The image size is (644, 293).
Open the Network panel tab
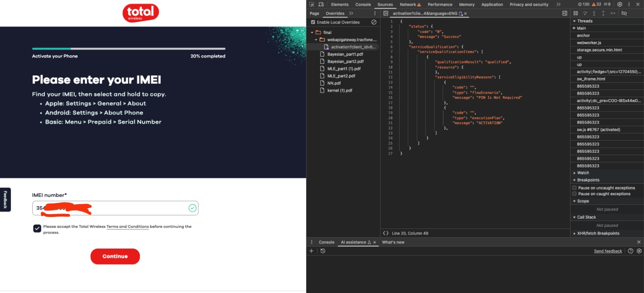click(408, 4)
